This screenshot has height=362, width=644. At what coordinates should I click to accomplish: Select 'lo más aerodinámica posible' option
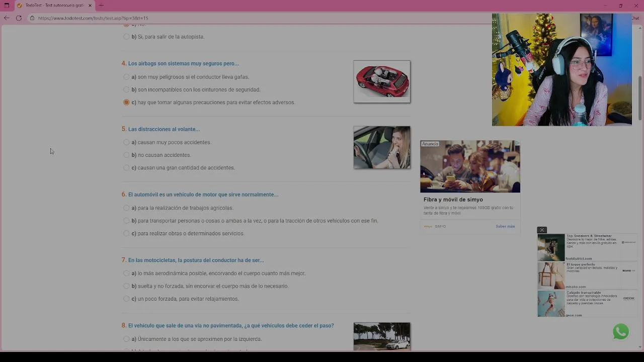pyautogui.click(x=126, y=273)
